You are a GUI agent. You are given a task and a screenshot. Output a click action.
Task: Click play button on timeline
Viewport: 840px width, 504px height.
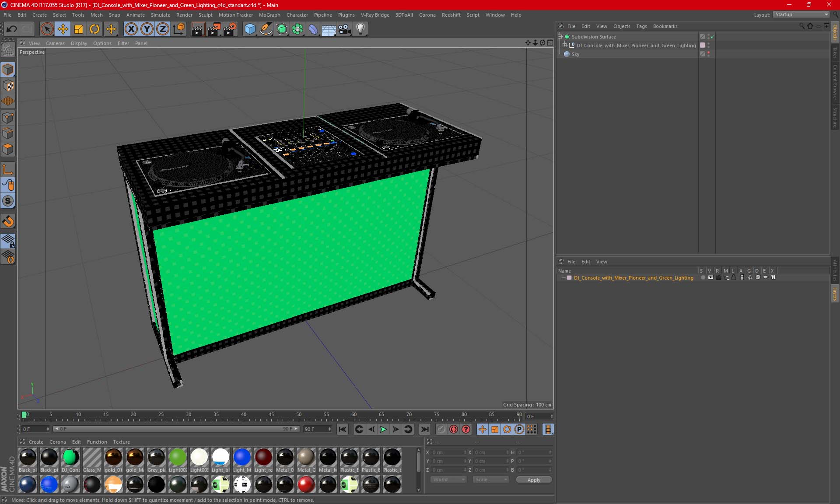pyautogui.click(x=383, y=429)
